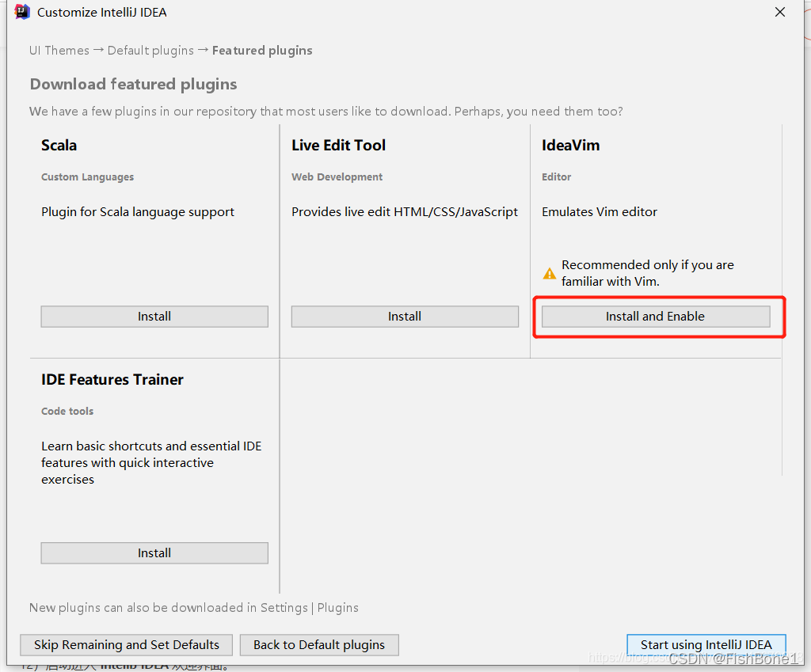
Task: Start using IntelliJ IDEA
Action: [x=706, y=644]
